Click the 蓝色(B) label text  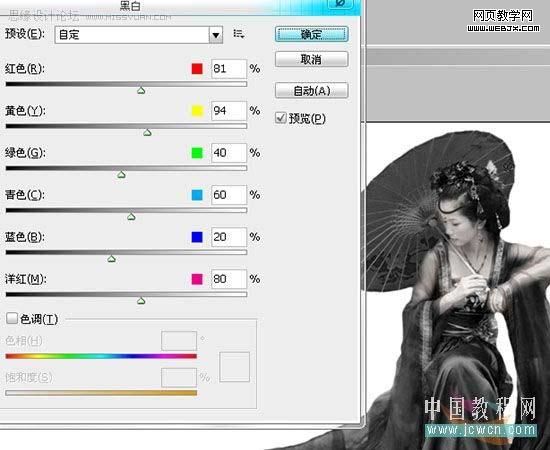coord(25,237)
